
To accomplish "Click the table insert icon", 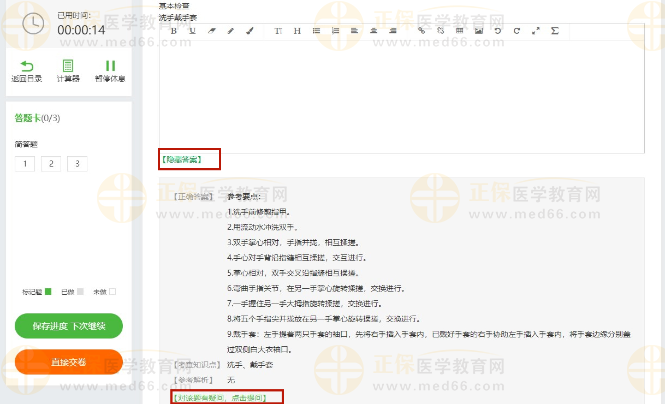I will (460, 30).
